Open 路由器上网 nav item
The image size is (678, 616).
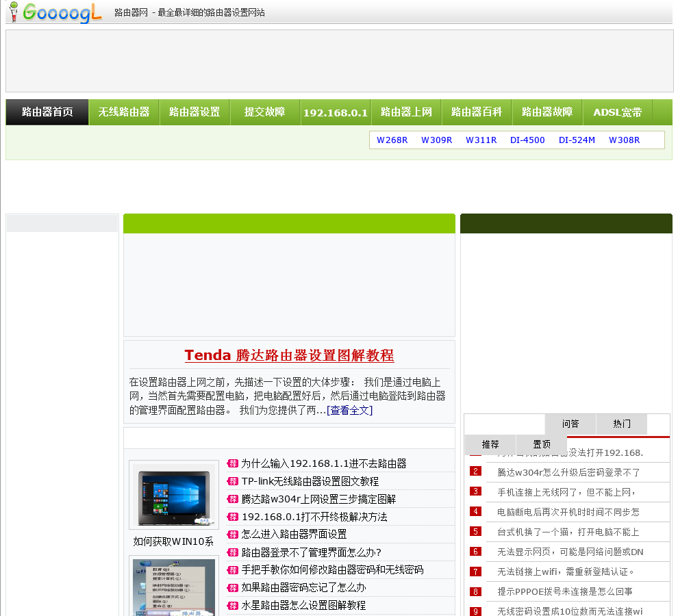[406, 112]
